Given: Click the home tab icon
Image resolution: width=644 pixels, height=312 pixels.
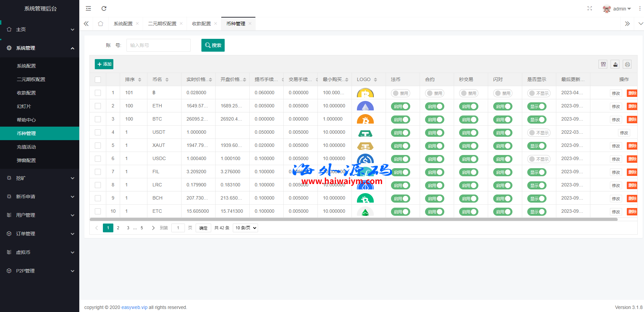Looking at the screenshot, I should click(101, 24).
